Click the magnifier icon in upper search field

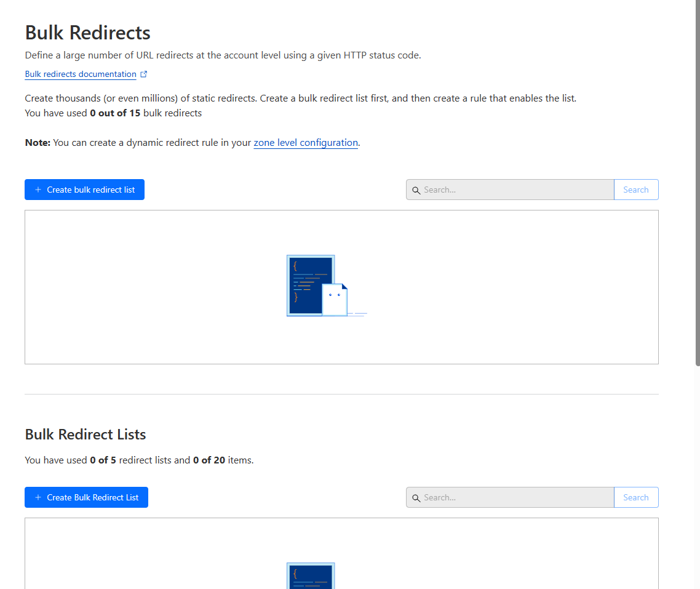point(416,190)
